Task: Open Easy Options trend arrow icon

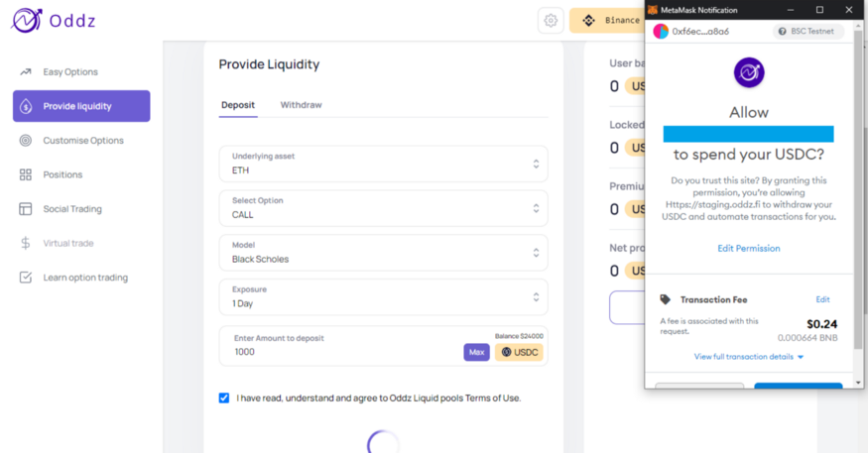Action: pyautogui.click(x=26, y=72)
